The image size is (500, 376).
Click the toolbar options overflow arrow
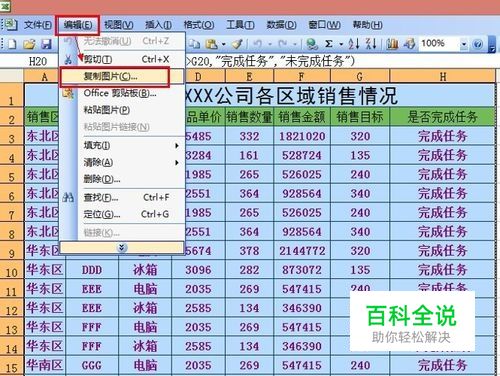point(492,45)
